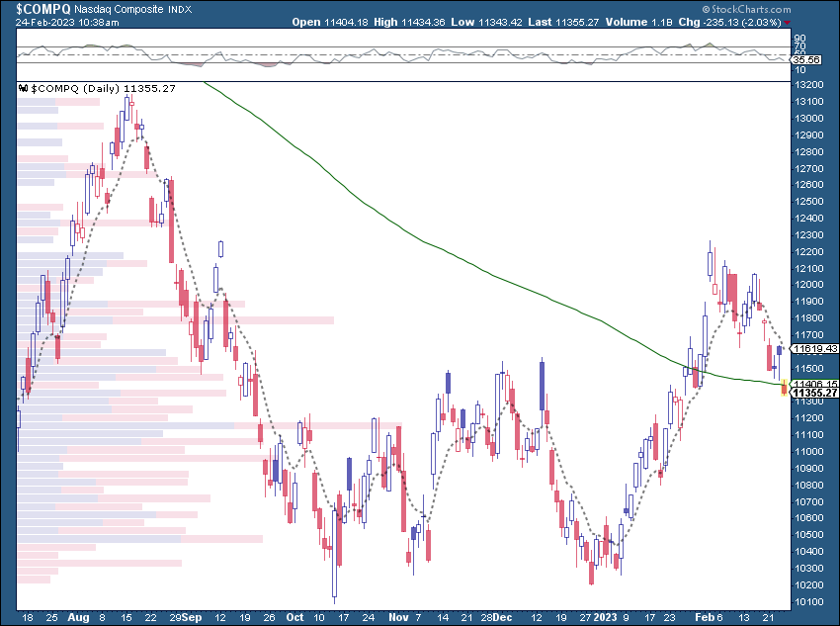
Task: Click the 24-Feb-2023 10:38am timestamp
Action: pyautogui.click(x=67, y=23)
